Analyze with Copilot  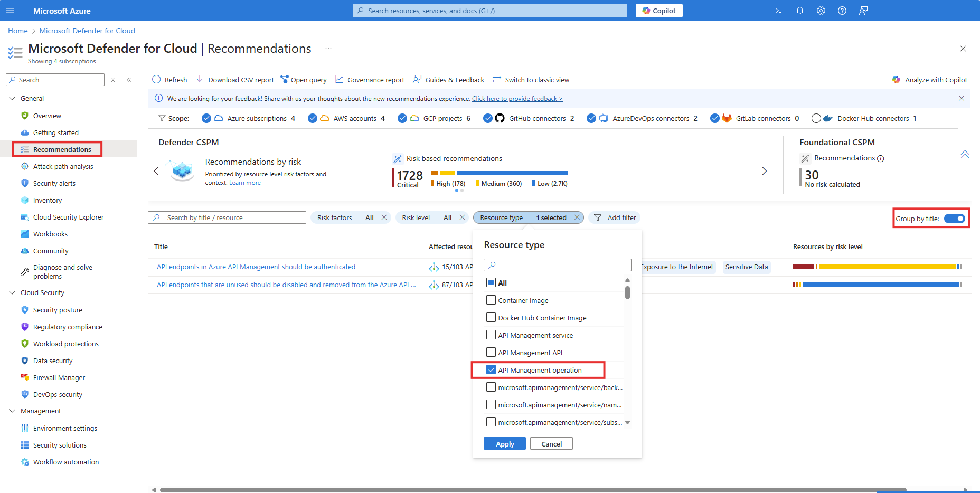coord(930,80)
